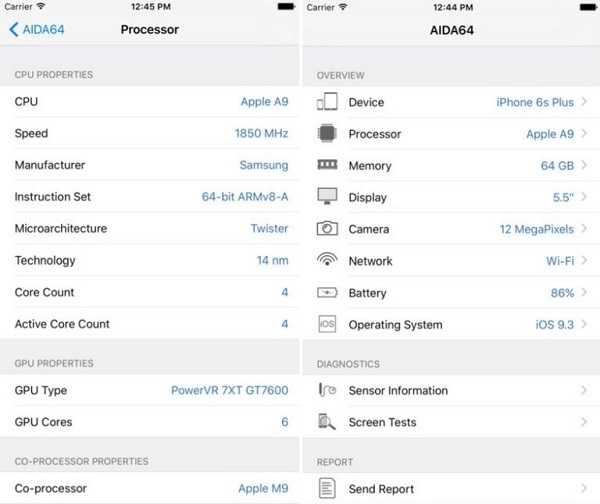This screenshot has width=600, height=504.
Task: Tap the Send Report document icon
Action: coord(327,488)
